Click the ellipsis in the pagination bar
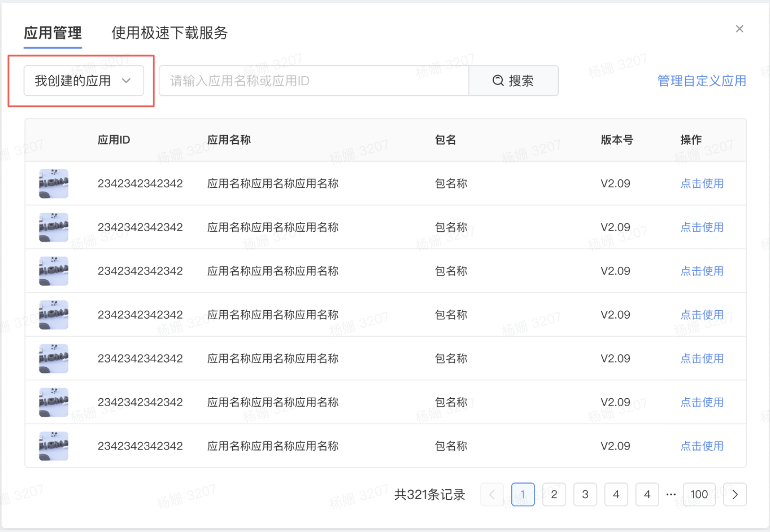 pos(671,494)
